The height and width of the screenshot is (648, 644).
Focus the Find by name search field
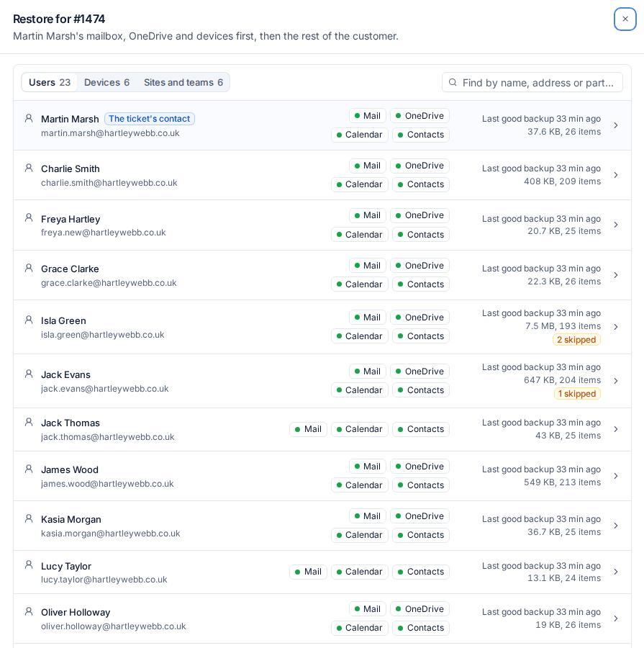coord(532,83)
